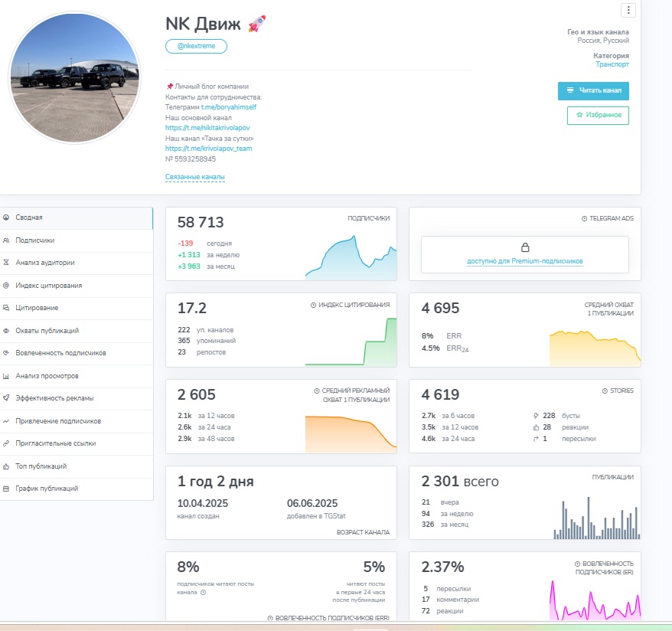Screen dimensions: 672x631
Task: Go to Анализ просмотров section
Action: (47, 376)
